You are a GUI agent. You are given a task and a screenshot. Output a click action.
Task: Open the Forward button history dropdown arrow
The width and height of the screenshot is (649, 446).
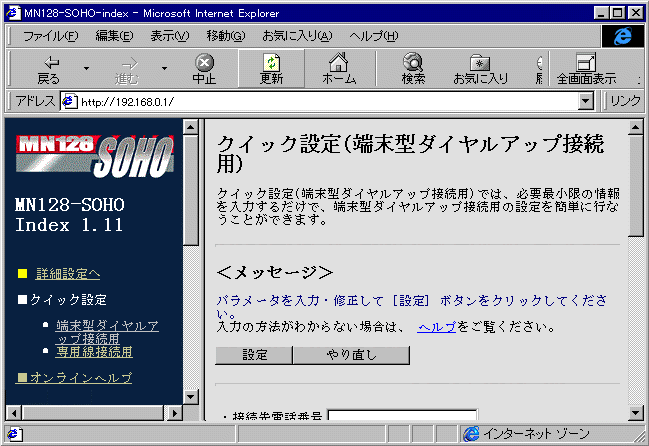[164, 68]
